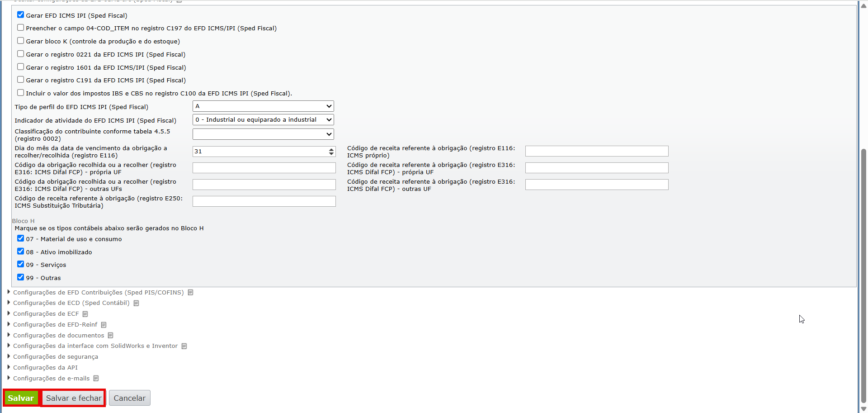This screenshot has height=413, width=868.
Task: Click the note icon next to Configurações de e-mails
Action: 96,379
